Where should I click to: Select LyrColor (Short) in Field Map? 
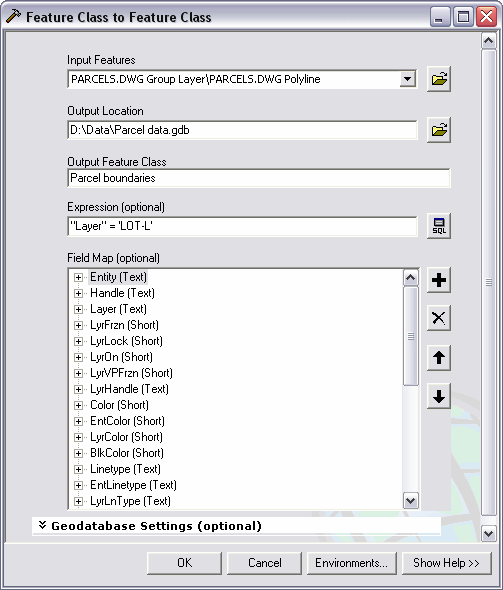click(126, 437)
